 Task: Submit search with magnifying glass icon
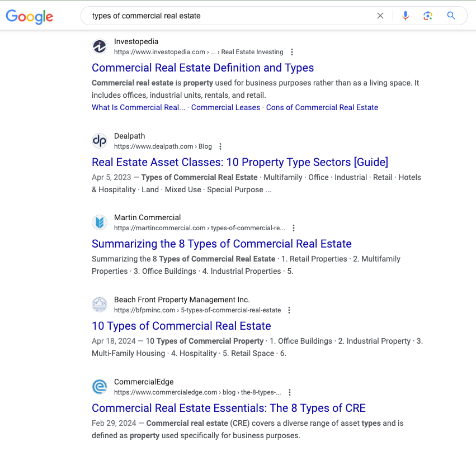451,16
